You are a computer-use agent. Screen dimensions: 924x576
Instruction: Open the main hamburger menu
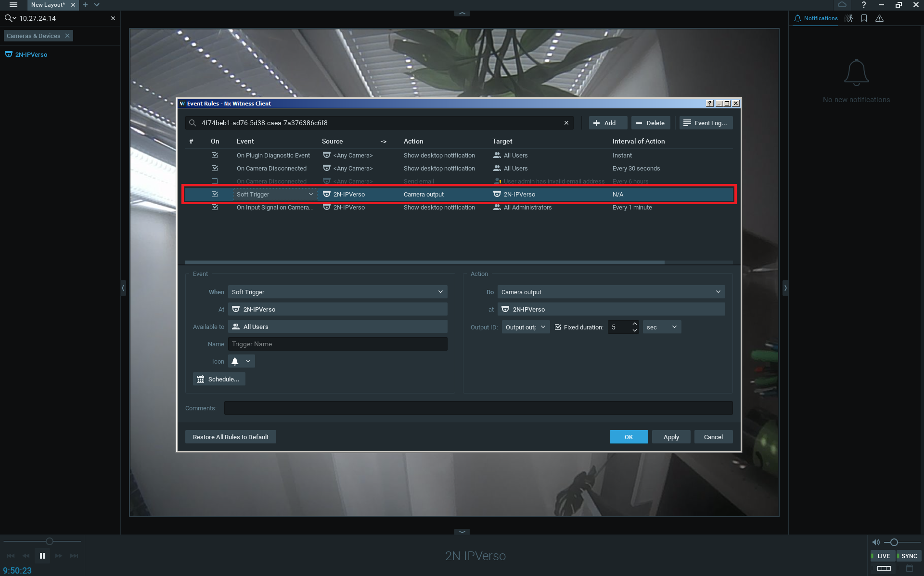[13, 5]
